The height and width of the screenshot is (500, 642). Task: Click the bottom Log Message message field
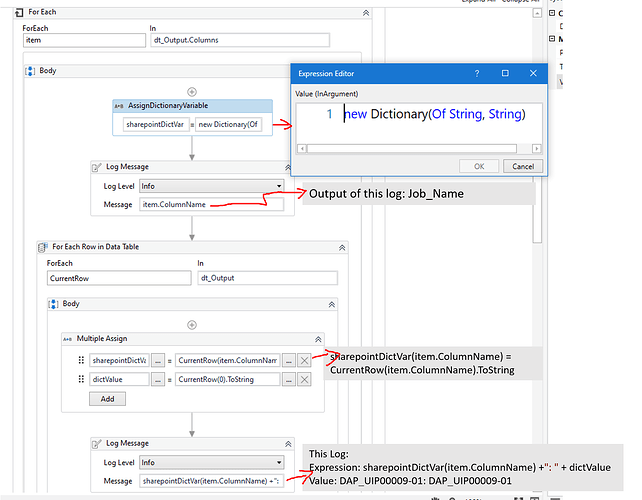(212, 481)
